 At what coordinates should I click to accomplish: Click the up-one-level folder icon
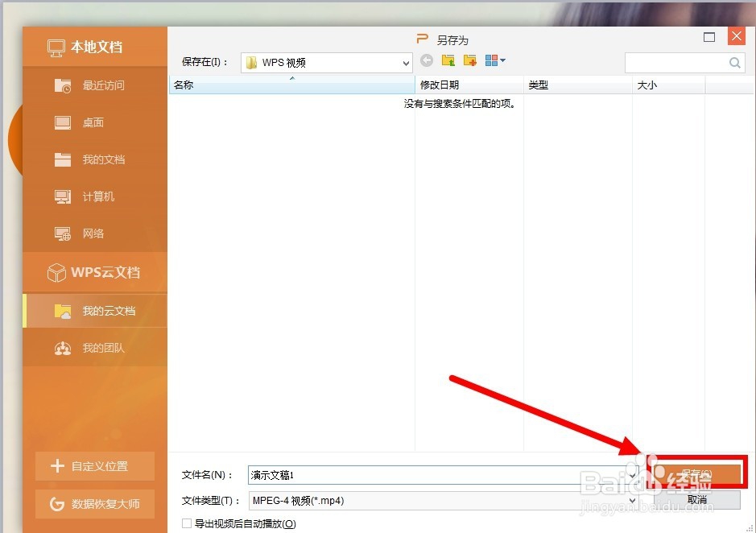[448, 60]
